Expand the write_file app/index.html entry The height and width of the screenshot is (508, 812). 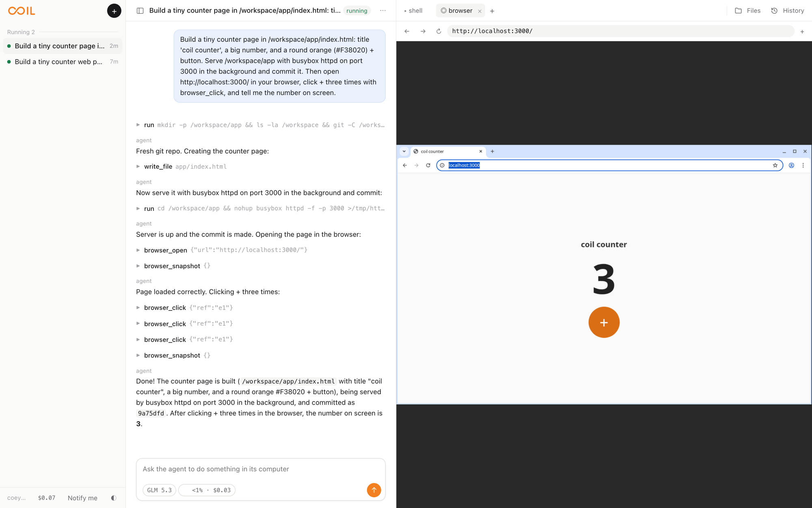coord(181,167)
